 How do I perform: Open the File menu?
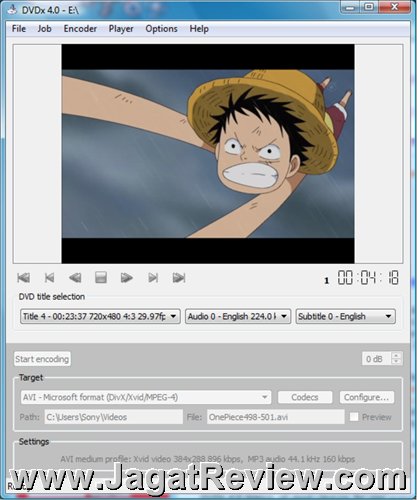click(x=19, y=29)
